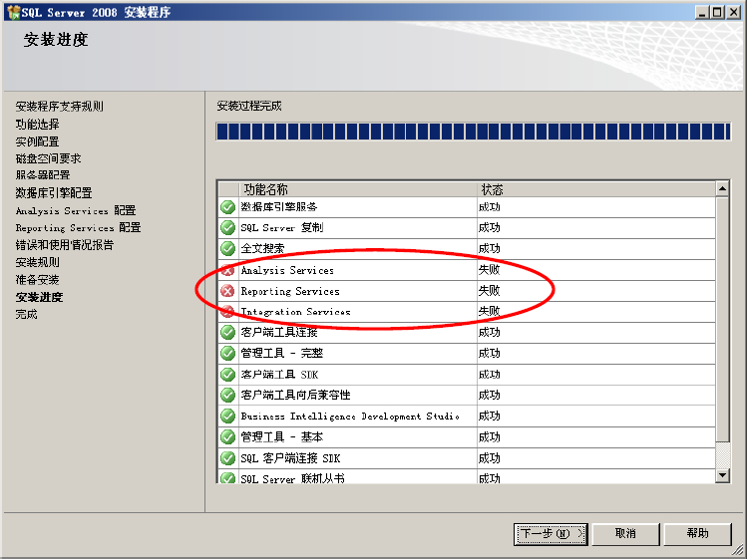The width and height of the screenshot is (747, 560).
Task: Select the 磁盘空间要求 step in sidebar
Action: click(x=48, y=158)
